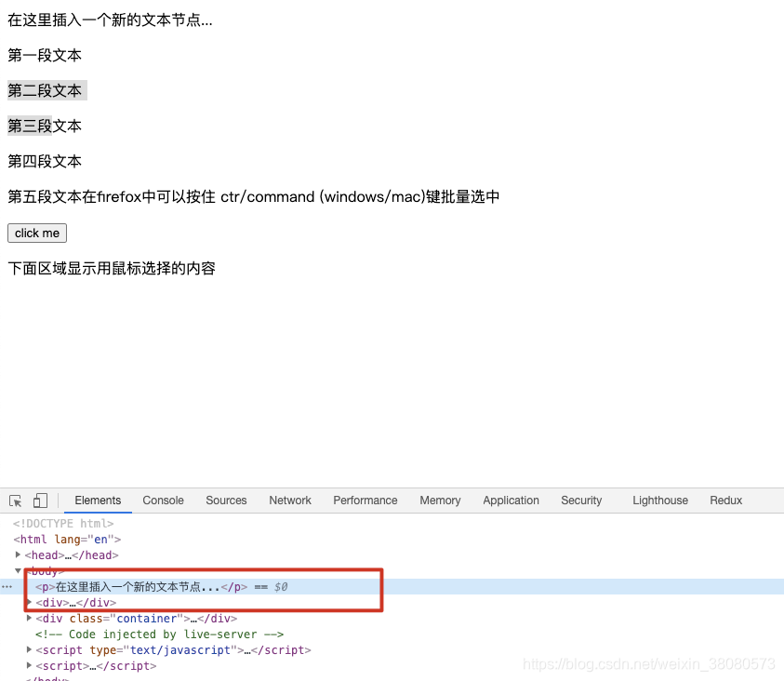Select the html lang="en" line
Image resolution: width=784 pixels, height=681 pixels.
68,540
